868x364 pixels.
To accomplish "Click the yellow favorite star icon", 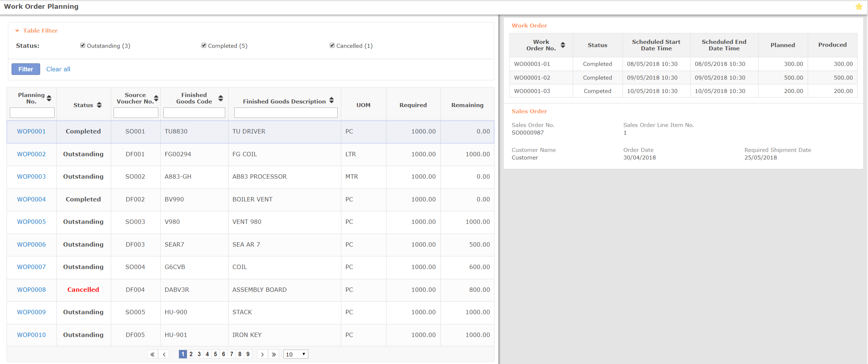I will (859, 7).
